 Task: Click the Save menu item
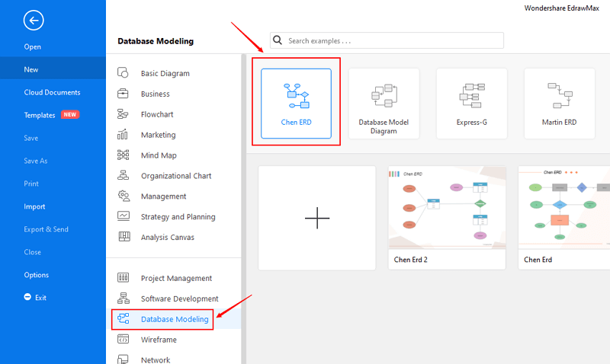(x=30, y=138)
